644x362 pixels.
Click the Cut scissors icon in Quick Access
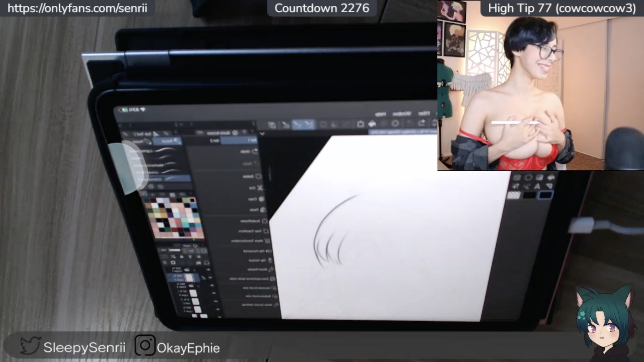coord(260,188)
